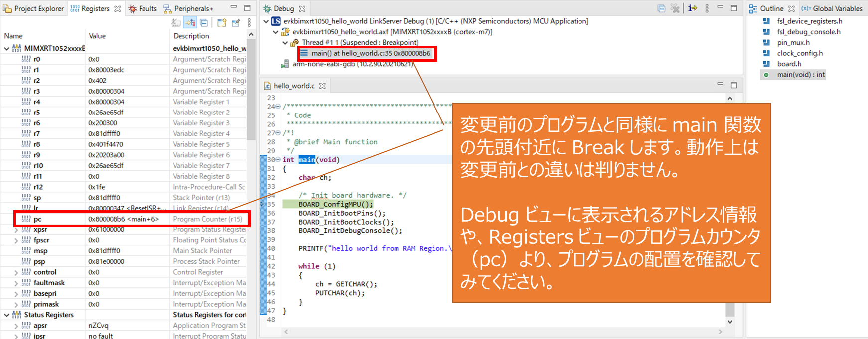Collapse all in the Registers view toolbar

[204, 23]
